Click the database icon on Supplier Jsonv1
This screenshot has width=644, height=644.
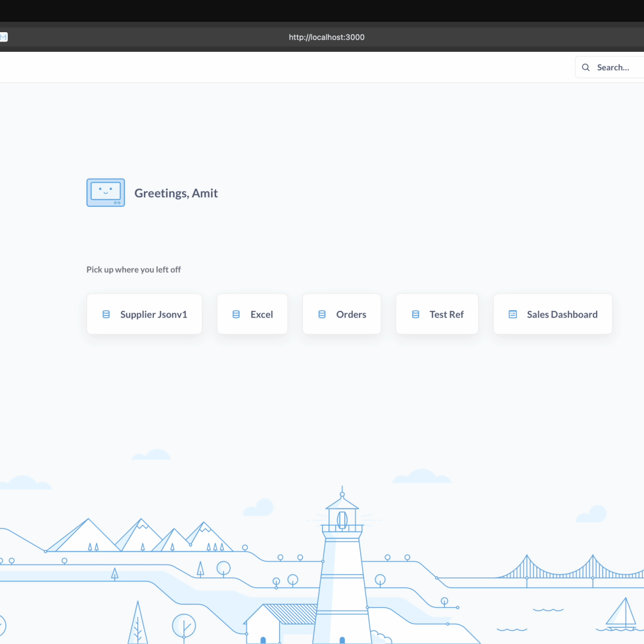tap(106, 314)
